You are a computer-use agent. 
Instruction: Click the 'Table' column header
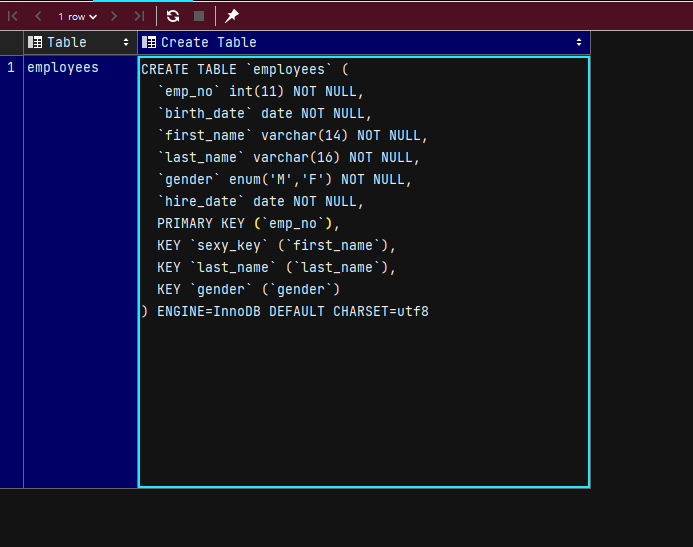click(x=80, y=42)
